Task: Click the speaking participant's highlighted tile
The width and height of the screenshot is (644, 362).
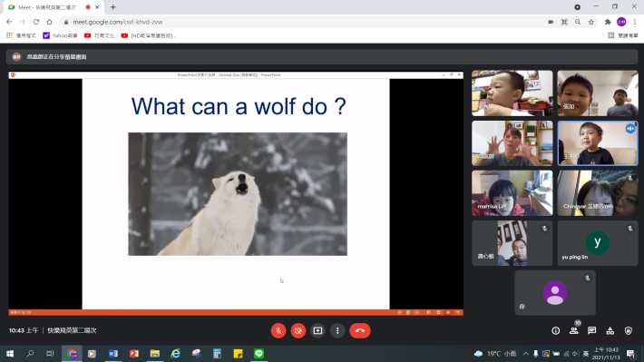Action: click(x=598, y=143)
